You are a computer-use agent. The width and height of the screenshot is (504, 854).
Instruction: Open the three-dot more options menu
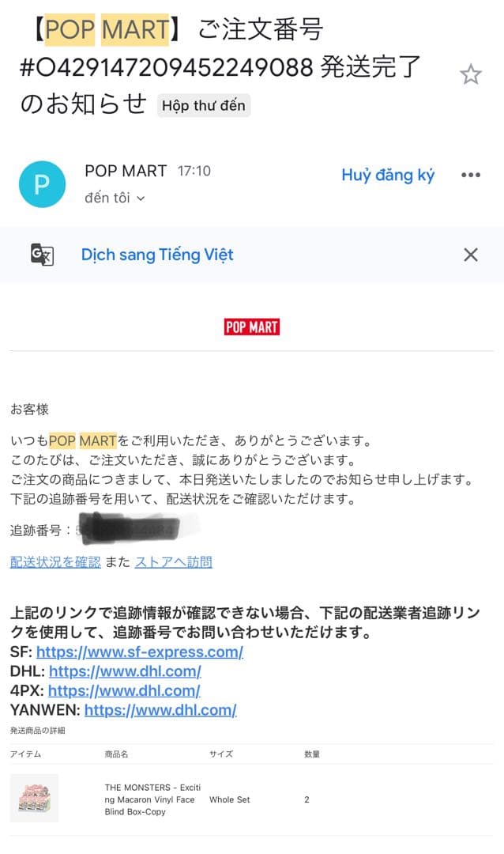pyautogui.click(x=470, y=175)
